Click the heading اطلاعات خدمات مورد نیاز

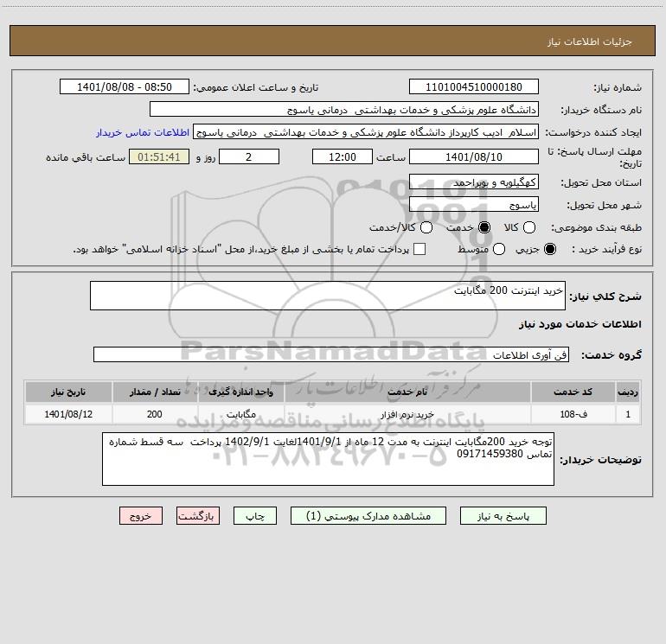point(580,324)
